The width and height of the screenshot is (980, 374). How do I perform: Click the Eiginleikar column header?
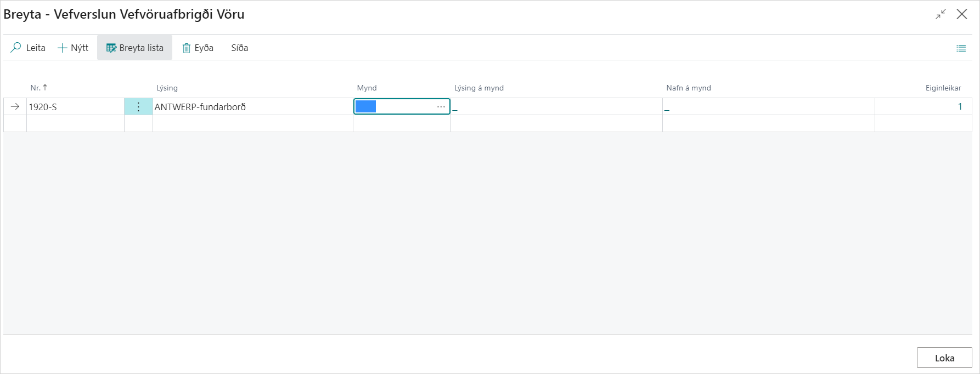click(943, 88)
